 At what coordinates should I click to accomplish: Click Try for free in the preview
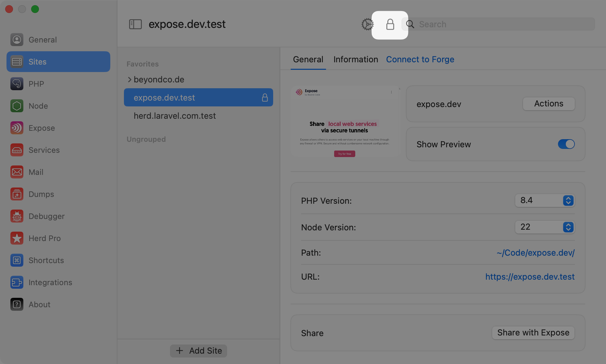[x=345, y=154]
